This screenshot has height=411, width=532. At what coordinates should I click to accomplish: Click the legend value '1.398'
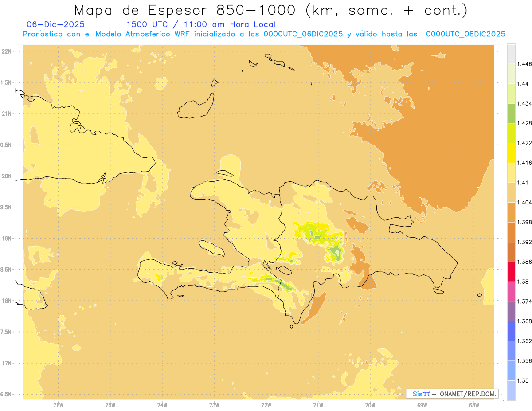[x=525, y=222]
